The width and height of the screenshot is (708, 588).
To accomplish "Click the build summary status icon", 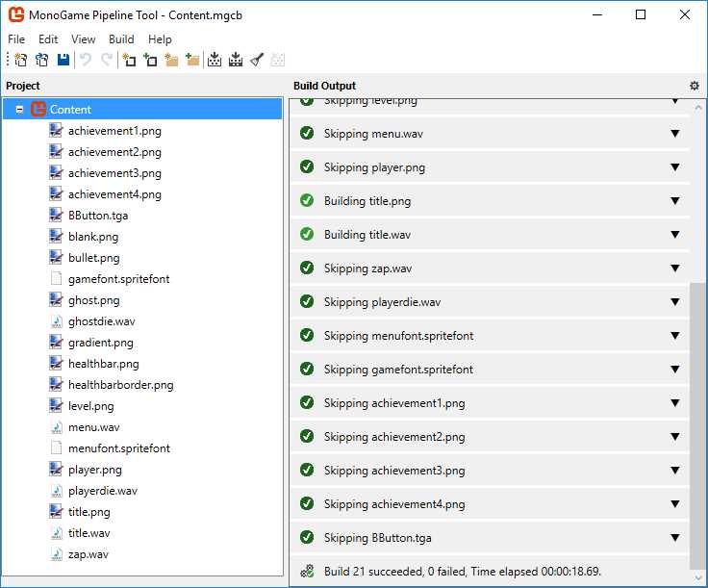I will click(x=307, y=572).
